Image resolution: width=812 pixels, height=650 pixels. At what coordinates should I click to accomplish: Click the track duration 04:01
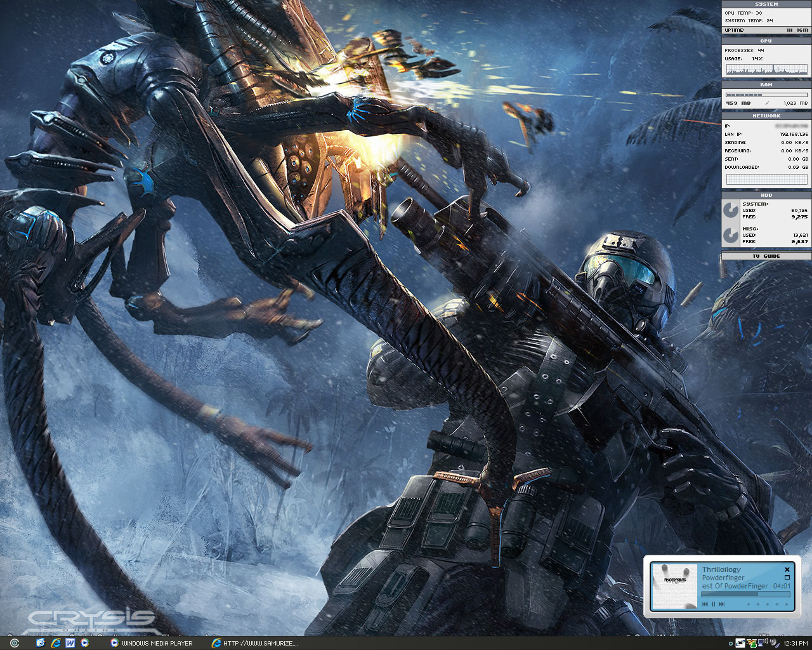[x=782, y=586]
